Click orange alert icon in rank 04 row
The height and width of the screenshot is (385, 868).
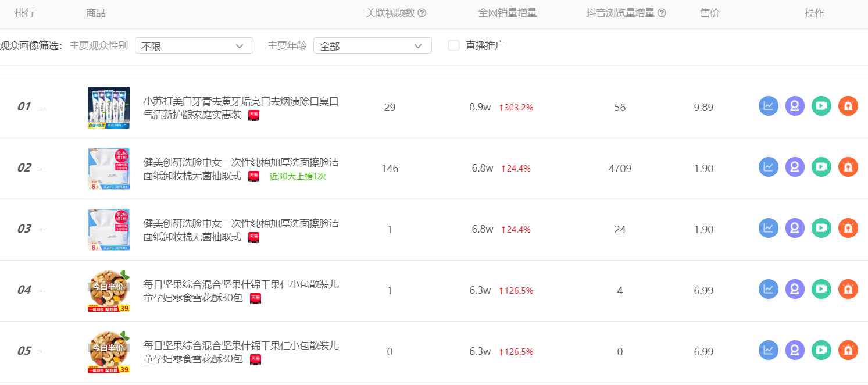coord(848,289)
